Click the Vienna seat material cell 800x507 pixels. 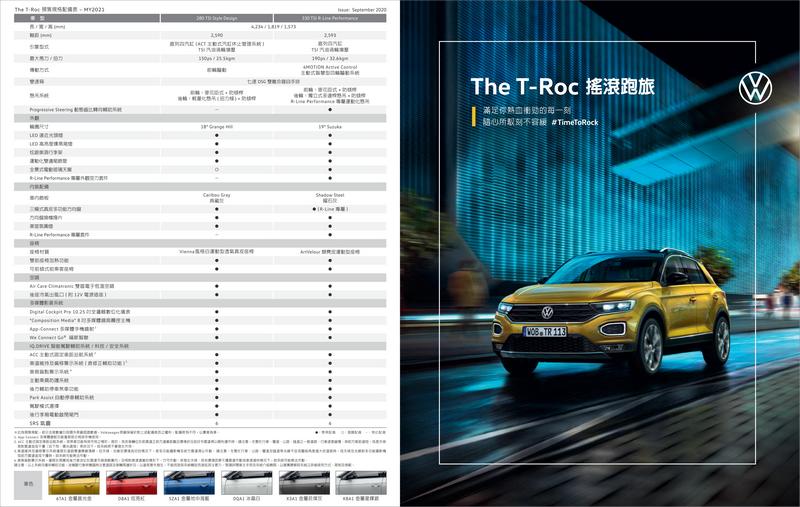tap(217, 251)
